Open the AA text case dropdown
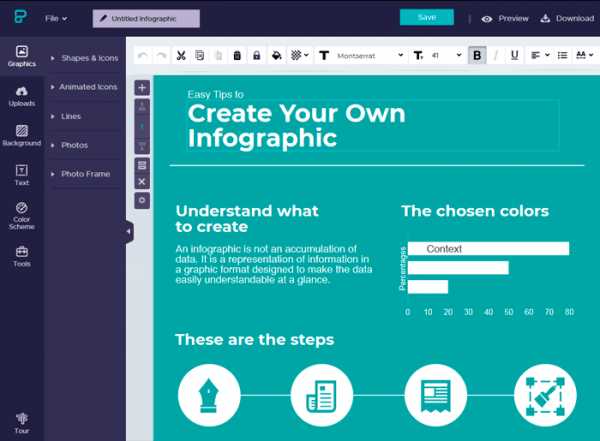The image size is (600, 441). 585,56
